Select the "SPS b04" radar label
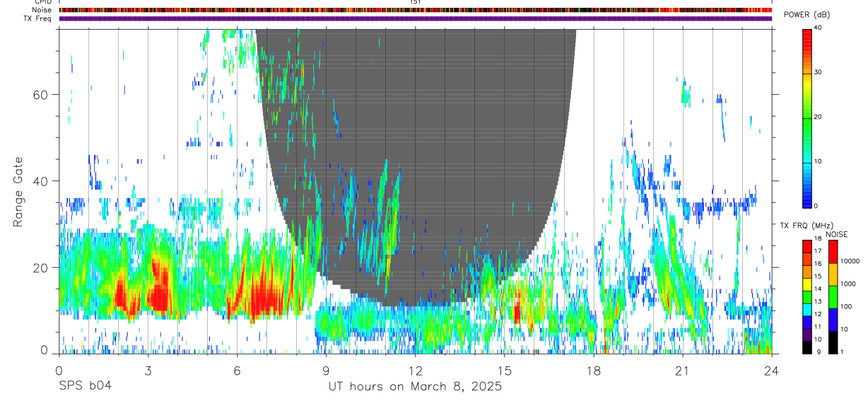Viewport: 868px width, 401px height. [x=84, y=386]
